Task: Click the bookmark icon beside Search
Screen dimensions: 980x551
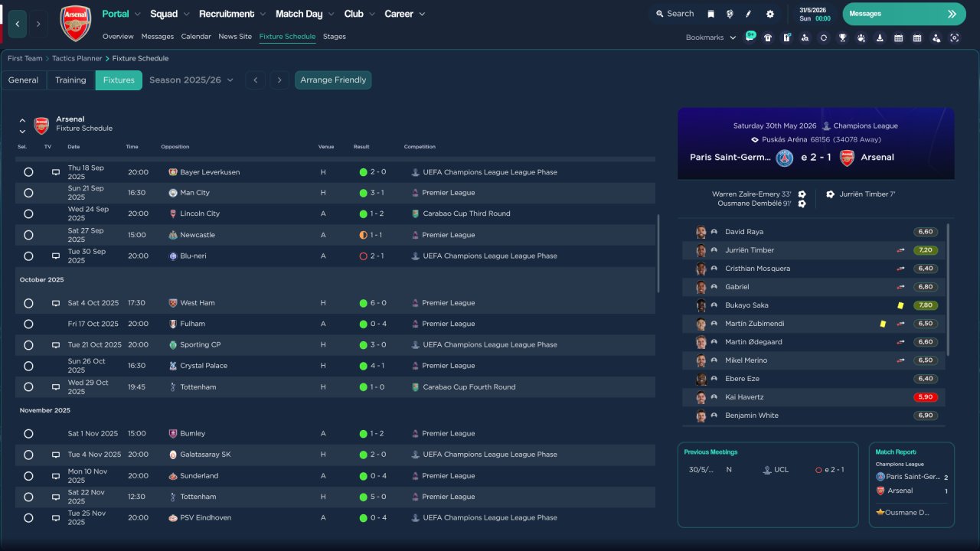Action: point(710,14)
